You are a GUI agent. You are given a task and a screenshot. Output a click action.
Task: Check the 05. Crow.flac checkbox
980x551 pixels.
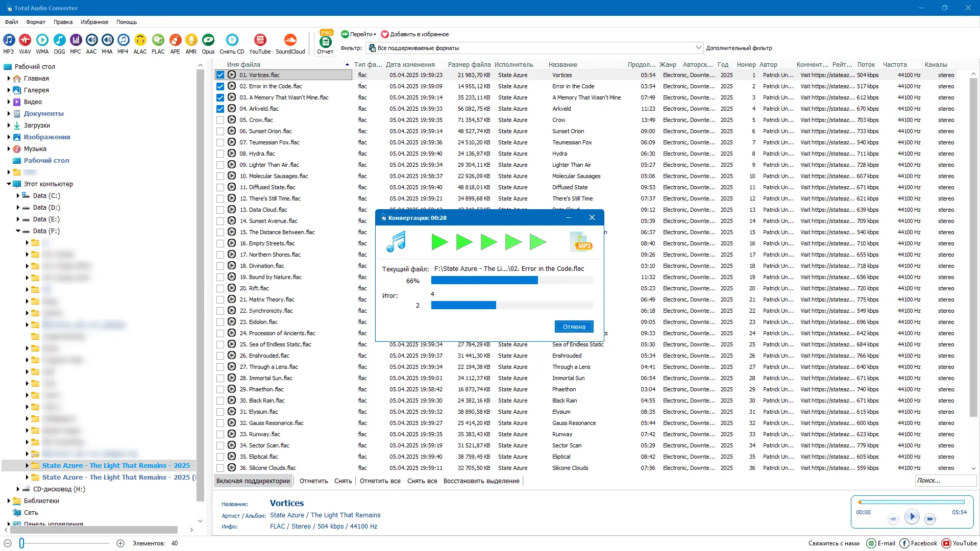pos(220,120)
